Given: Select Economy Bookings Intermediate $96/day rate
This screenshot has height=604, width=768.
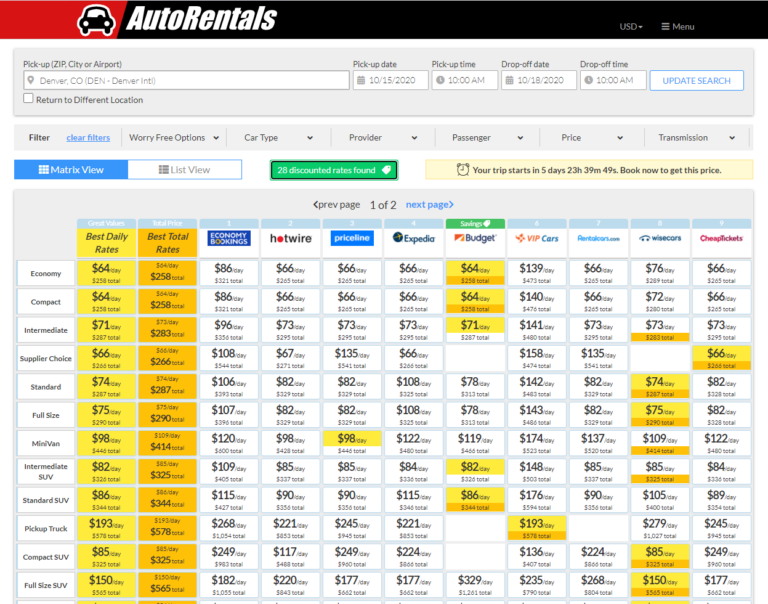Looking at the screenshot, I should [x=229, y=330].
